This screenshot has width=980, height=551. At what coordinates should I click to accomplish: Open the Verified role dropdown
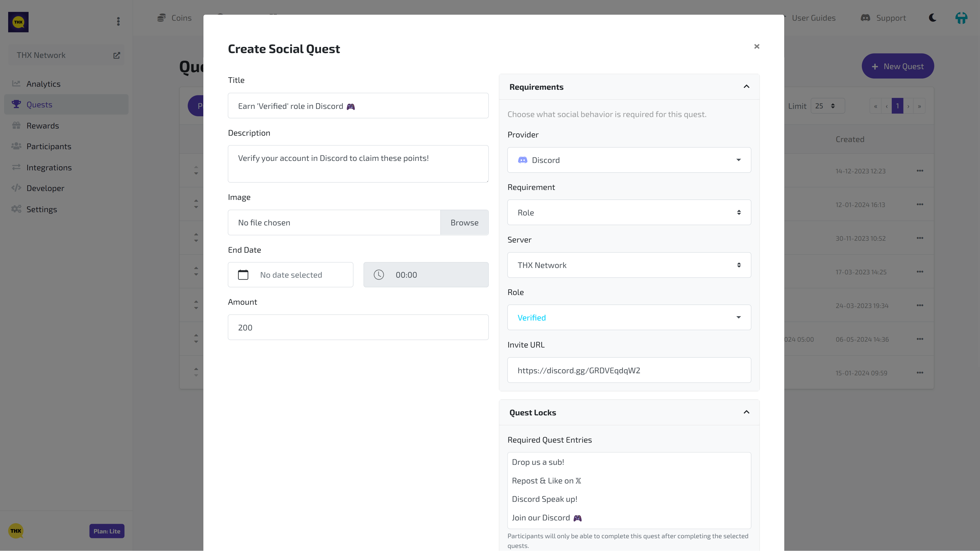tap(629, 317)
